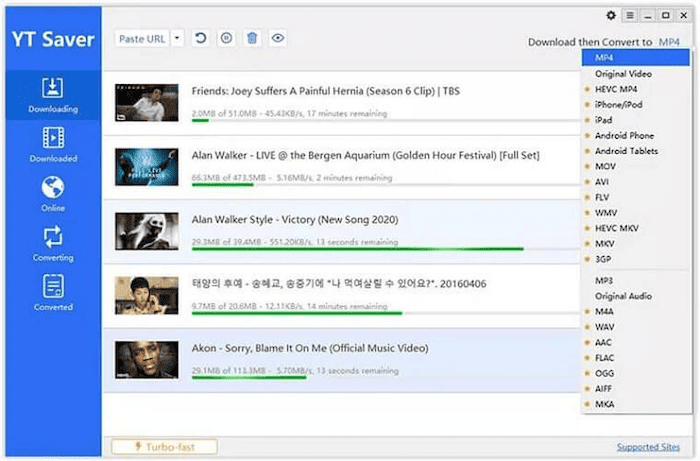Open the Downloaded section in sidebar
700x461 pixels.
point(53,145)
